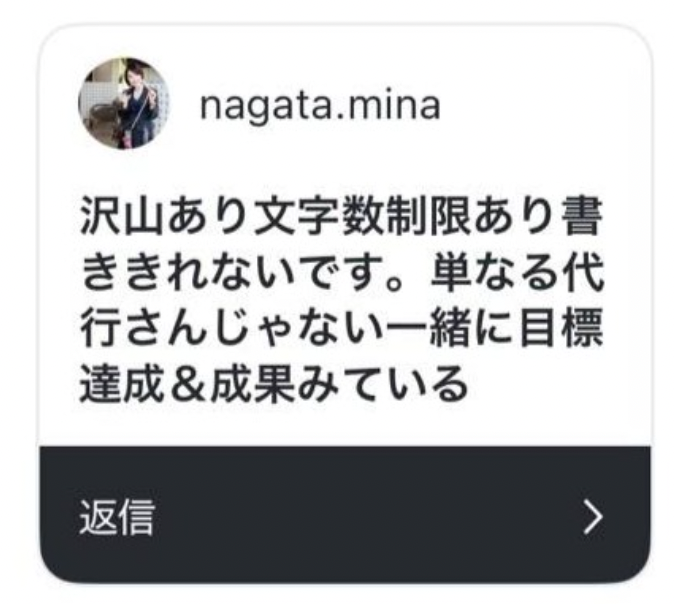Click the first line starting 沢山あり
Viewport: 674px width, 604px height.
[x=342, y=217]
